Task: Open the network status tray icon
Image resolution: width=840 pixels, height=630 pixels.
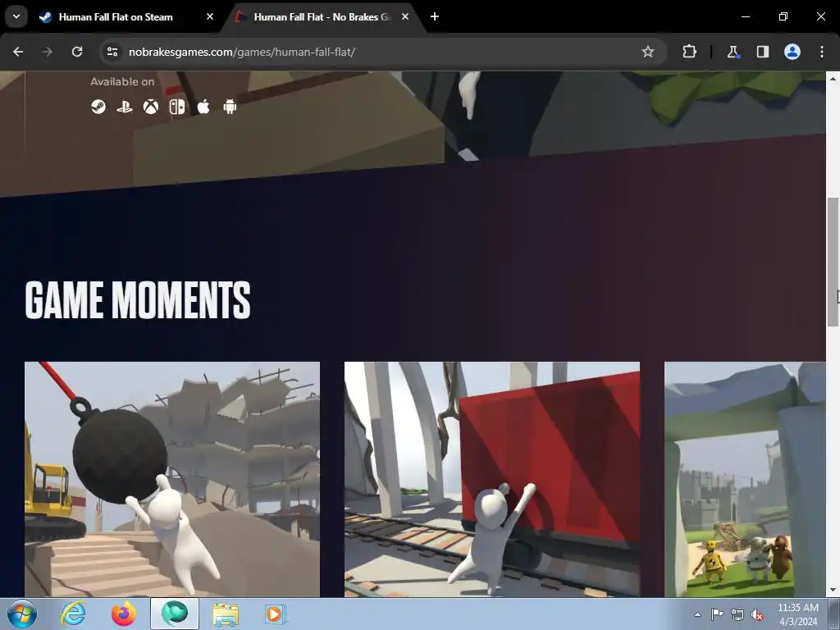Action: [737, 614]
